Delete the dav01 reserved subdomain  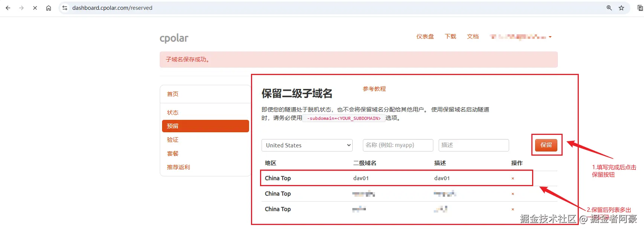513,179
